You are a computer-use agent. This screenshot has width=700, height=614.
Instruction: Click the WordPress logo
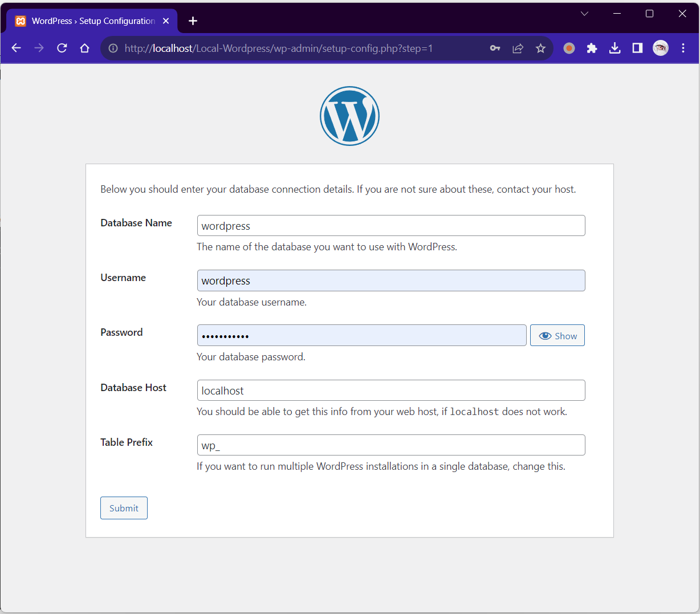click(x=349, y=116)
